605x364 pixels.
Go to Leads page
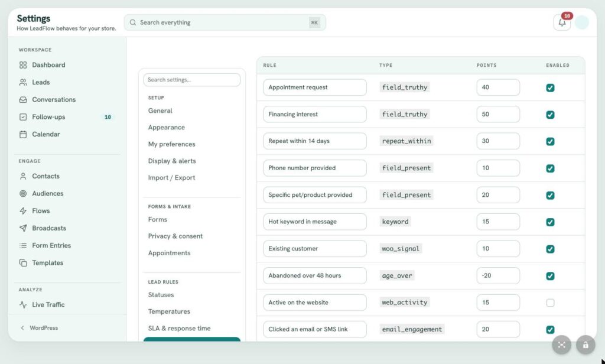coord(41,82)
